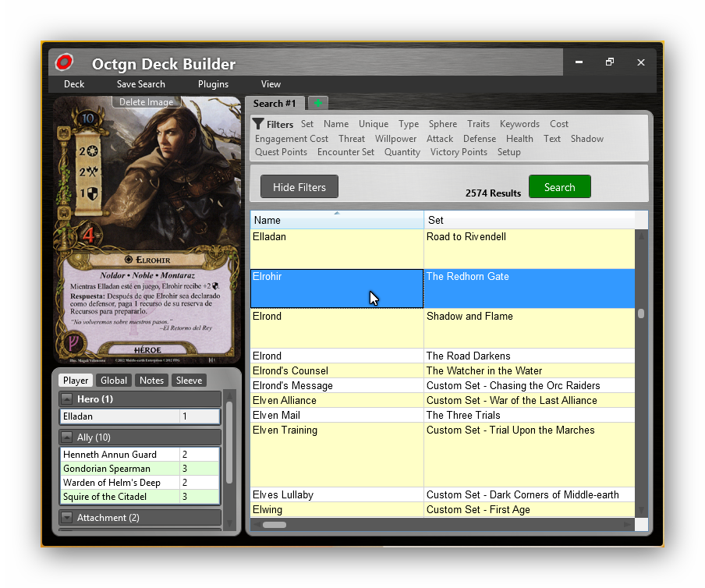Select Elrond from Shadow and Flame
Viewport: 705px width, 588px height.
click(x=442, y=328)
